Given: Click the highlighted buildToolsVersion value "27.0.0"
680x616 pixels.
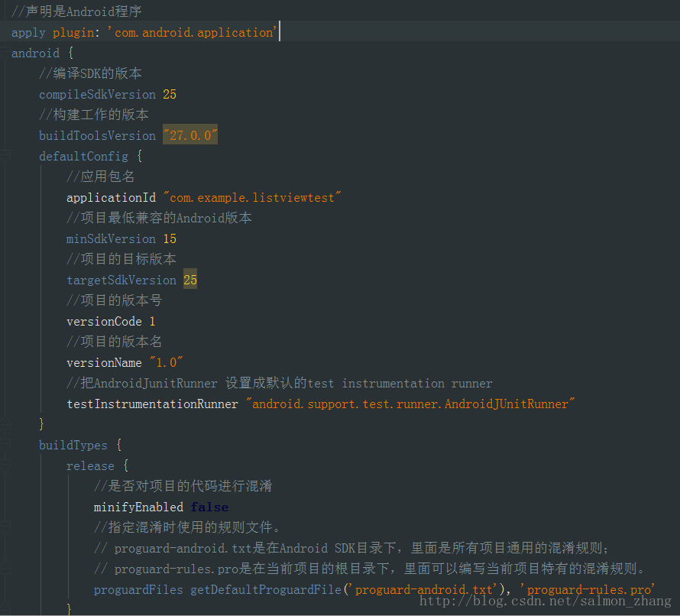Looking at the screenshot, I should [x=188, y=135].
